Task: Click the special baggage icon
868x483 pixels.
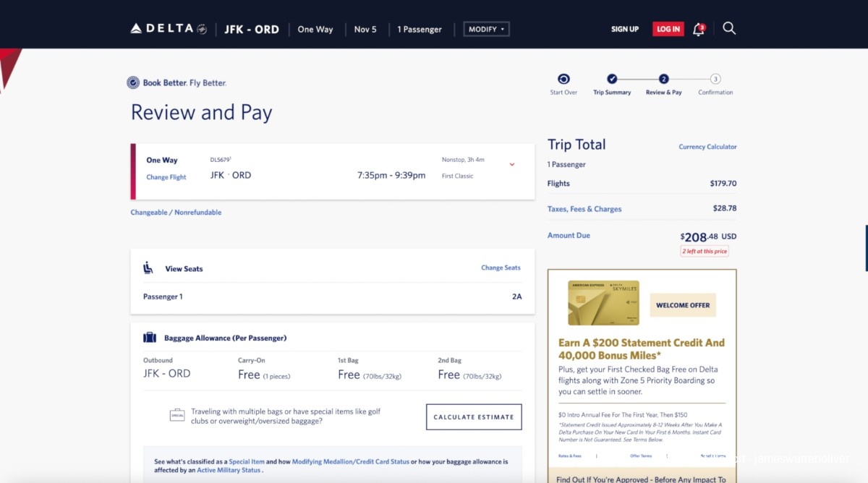Action: (x=176, y=415)
